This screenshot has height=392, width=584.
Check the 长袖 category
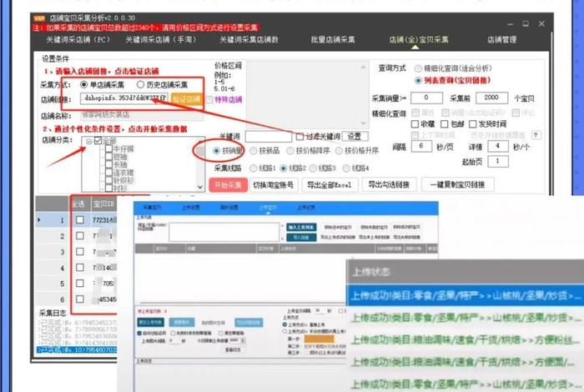108,164
